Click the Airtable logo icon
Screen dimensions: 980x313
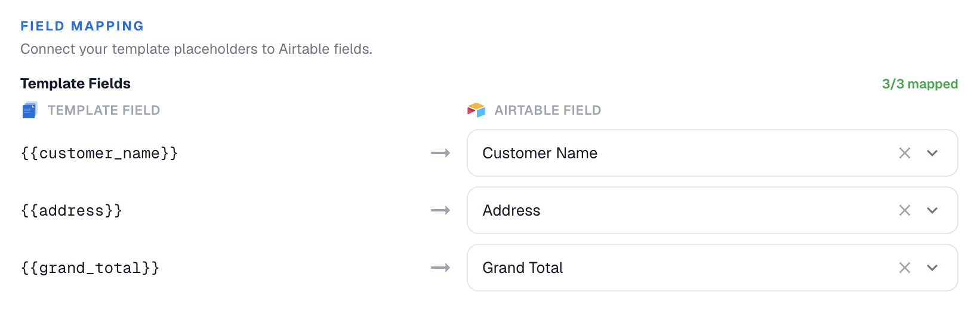coord(476,110)
